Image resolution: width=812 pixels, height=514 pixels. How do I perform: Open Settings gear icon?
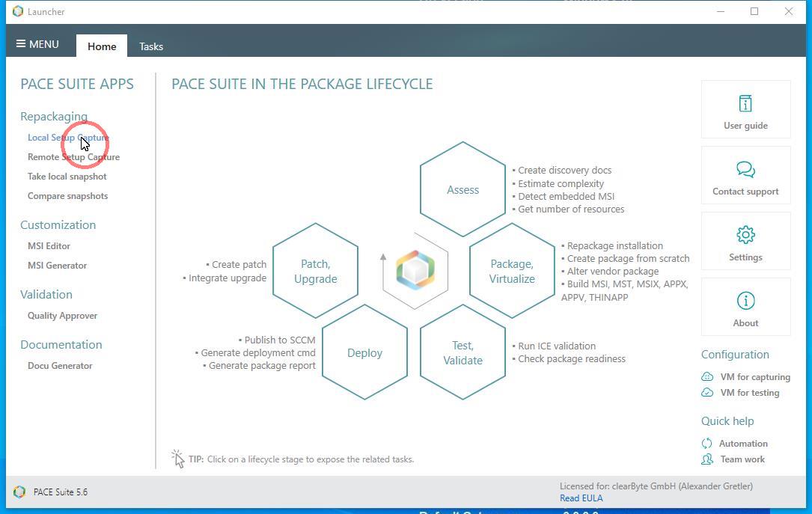tap(745, 235)
